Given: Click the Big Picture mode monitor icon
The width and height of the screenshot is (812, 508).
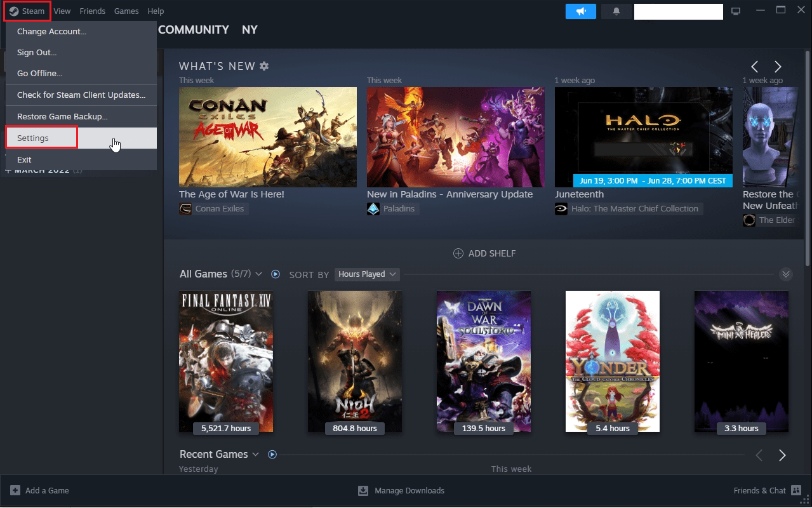Looking at the screenshot, I should [x=736, y=11].
